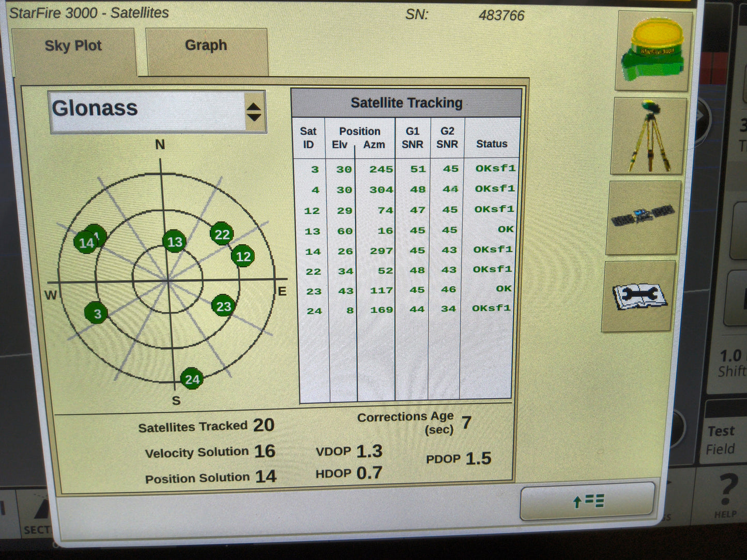Click the G1 SNR column header
This screenshot has height=560, width=747.
(x=413, y=137)
